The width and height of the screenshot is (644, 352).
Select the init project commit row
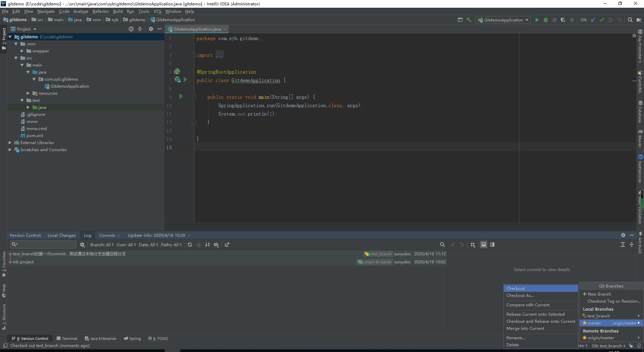point(227,262)
